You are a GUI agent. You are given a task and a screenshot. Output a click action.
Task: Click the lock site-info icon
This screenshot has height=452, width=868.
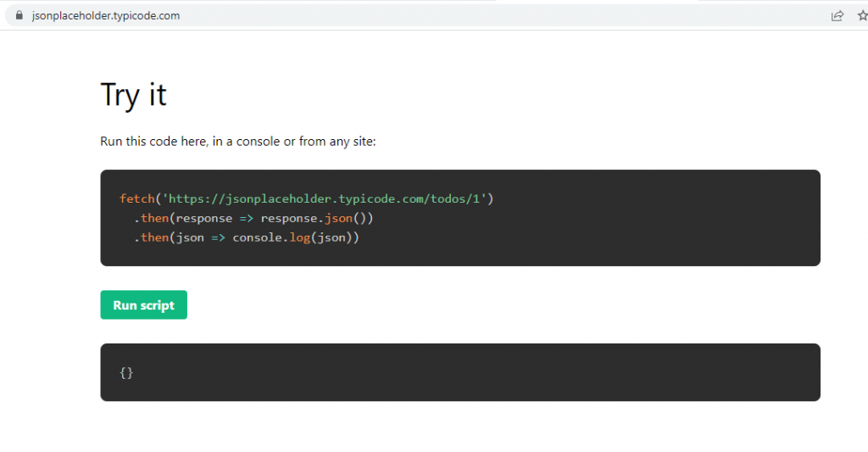pos(19,15)
